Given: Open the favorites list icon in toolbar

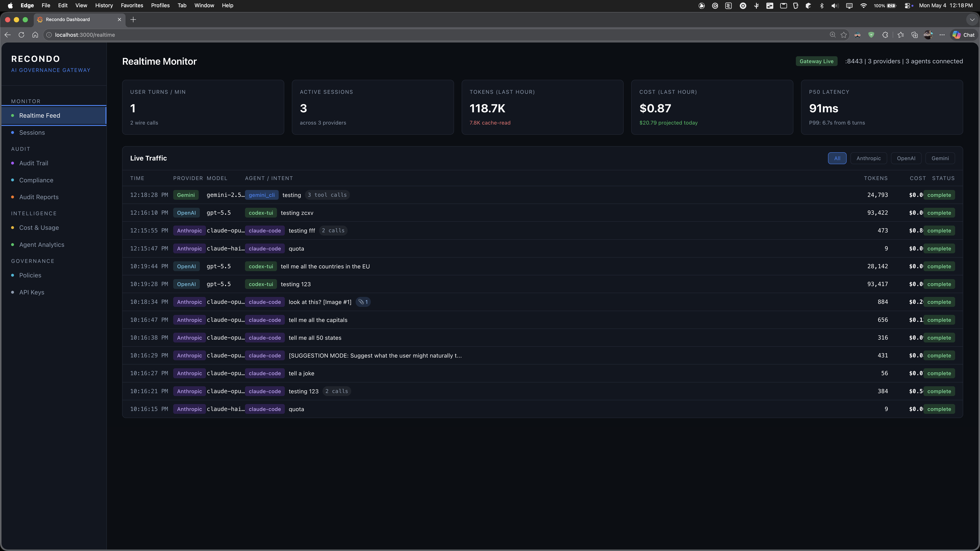Looking at the screenshot, I should point(901,35).
